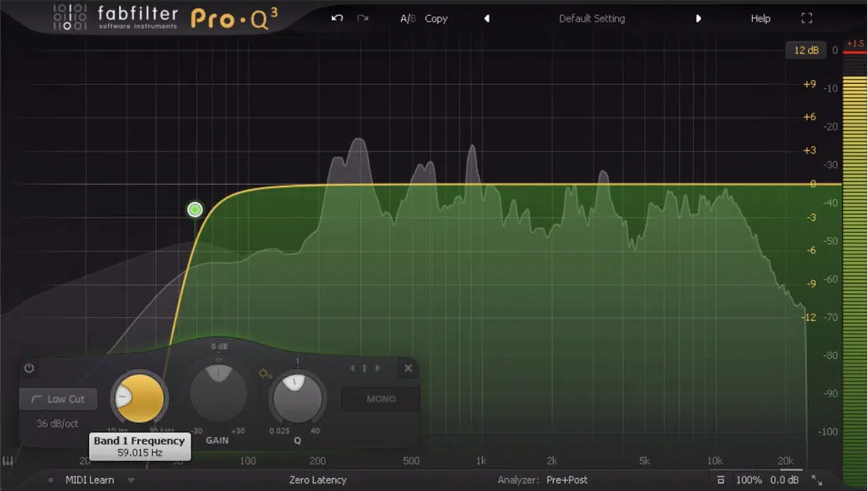The image size is (868, 491).
Task: Open the Low Cut filter shape dropdown
Action: [58, 399]
